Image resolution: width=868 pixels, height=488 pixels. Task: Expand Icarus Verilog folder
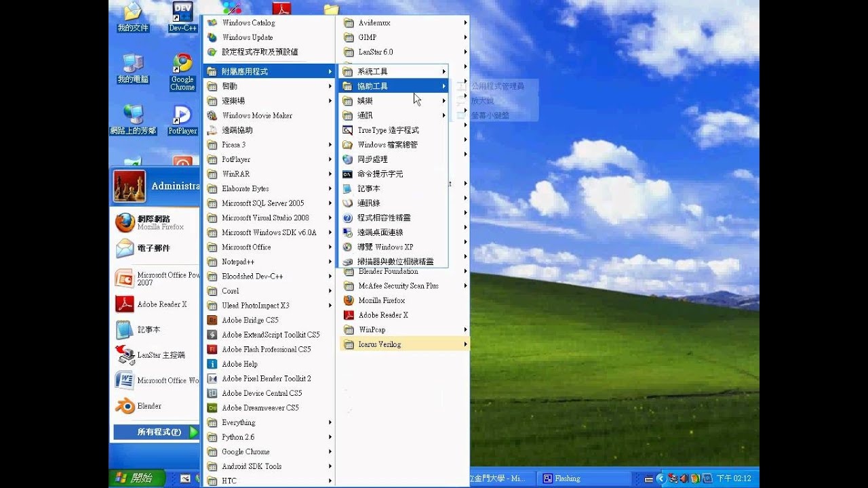tap(404, 344)
